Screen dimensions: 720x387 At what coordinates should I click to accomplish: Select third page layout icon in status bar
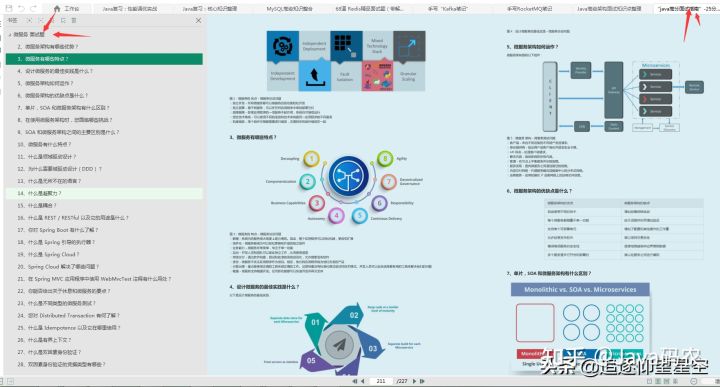[x=667, y=381]
